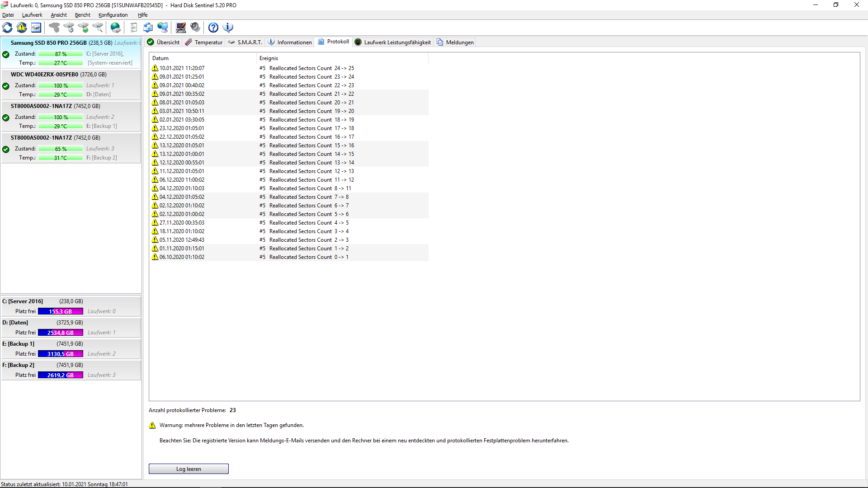The height and width of the screenshot is (488, 868).
Task: Click the globe with disk toolbar icon
Action: pos(116,28)
